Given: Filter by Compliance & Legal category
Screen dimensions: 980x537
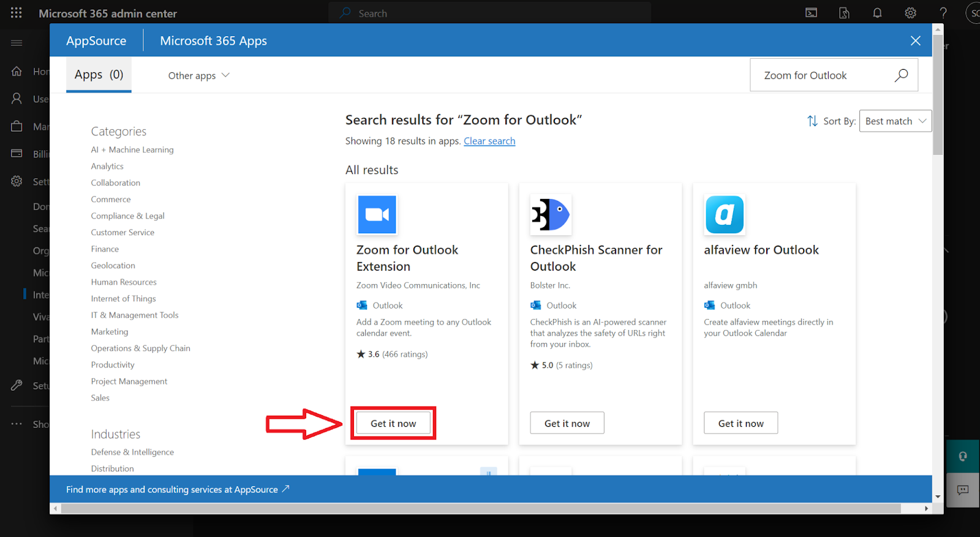Looking at the screenshot, I should pos(127,216).
